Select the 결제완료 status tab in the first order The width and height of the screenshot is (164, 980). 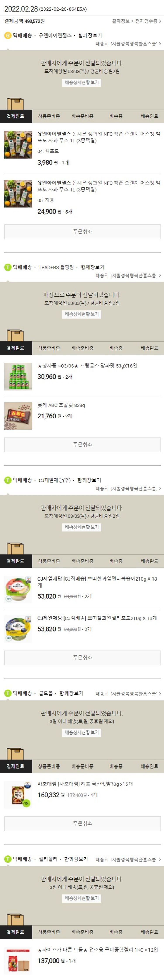[16, 117]
